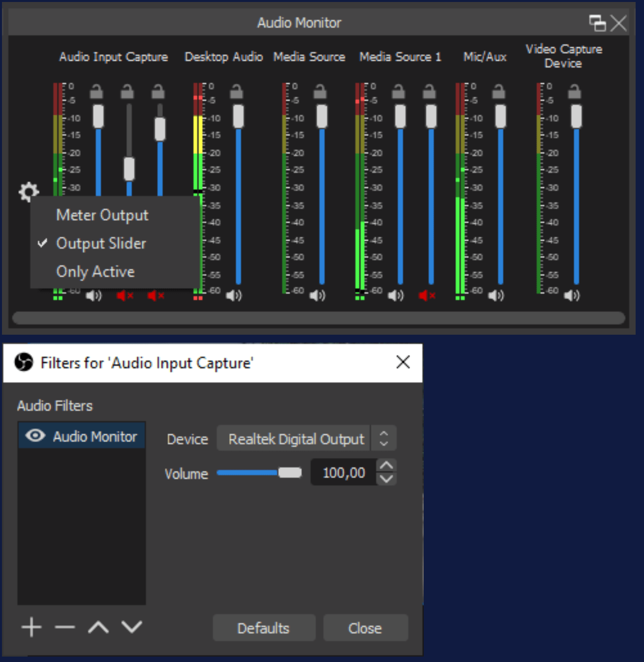Click the Defaults button
Screen dimensions: 644x662
(x=264, y=628)
